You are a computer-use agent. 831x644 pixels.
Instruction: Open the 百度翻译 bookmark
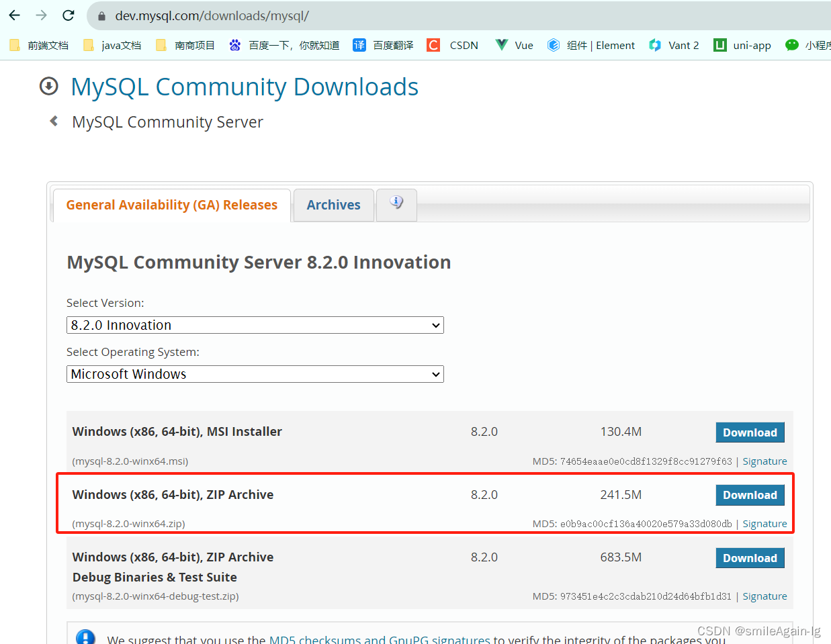pyautogui.click(x=383, y=45)
